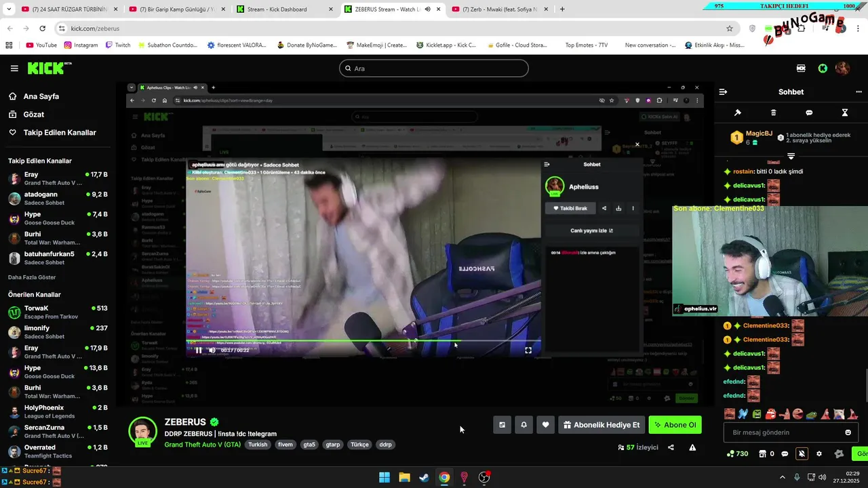Expand Daha Fazla Göster in followed channels
The height and width of the screenshot is (488, 868).
click(32, 277)
